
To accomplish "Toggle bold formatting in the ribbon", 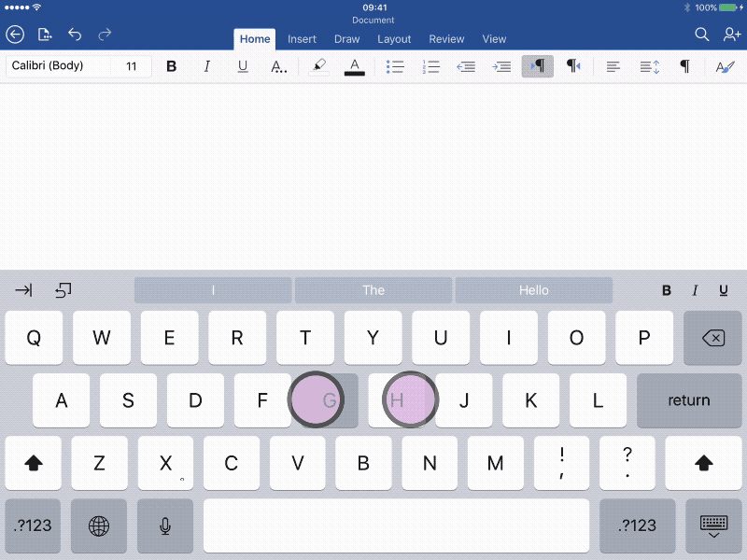I will pos(172,66).
